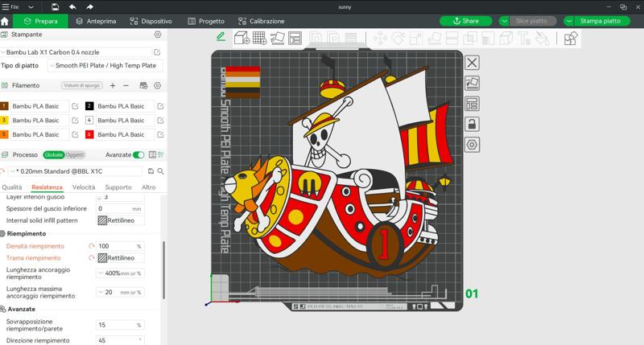Click the Share button
This screenshot has width=644, height=345.
tap(466, 21)
